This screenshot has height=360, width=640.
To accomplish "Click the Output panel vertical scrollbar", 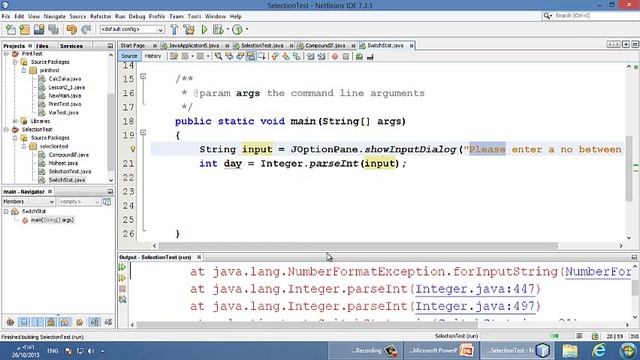I will (635, 287).
